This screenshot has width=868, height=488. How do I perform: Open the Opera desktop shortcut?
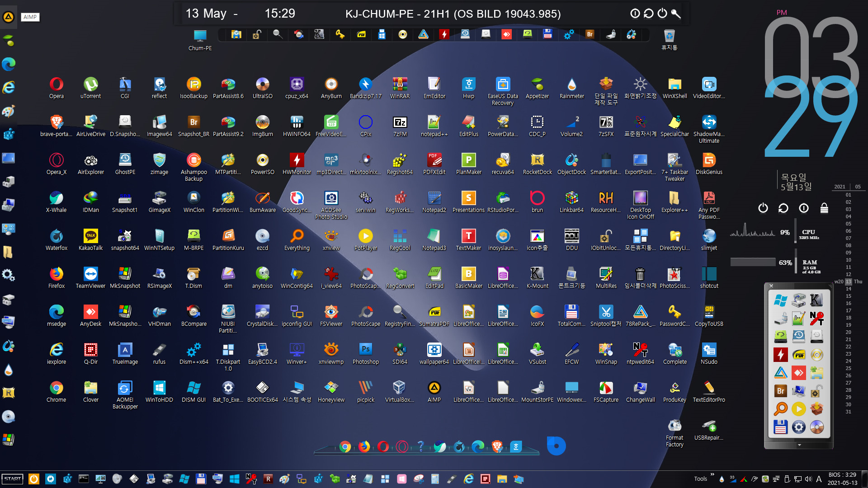[x=57, y=88]
